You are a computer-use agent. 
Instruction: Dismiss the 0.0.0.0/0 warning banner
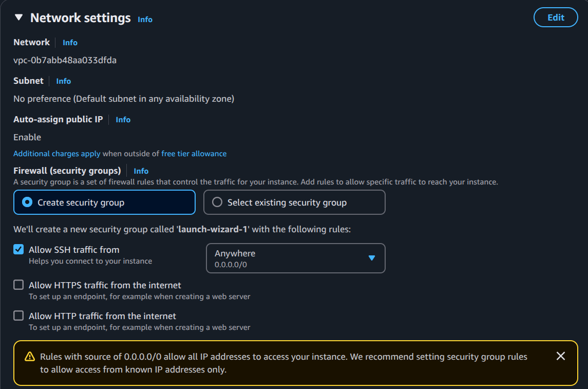[561, 356]
